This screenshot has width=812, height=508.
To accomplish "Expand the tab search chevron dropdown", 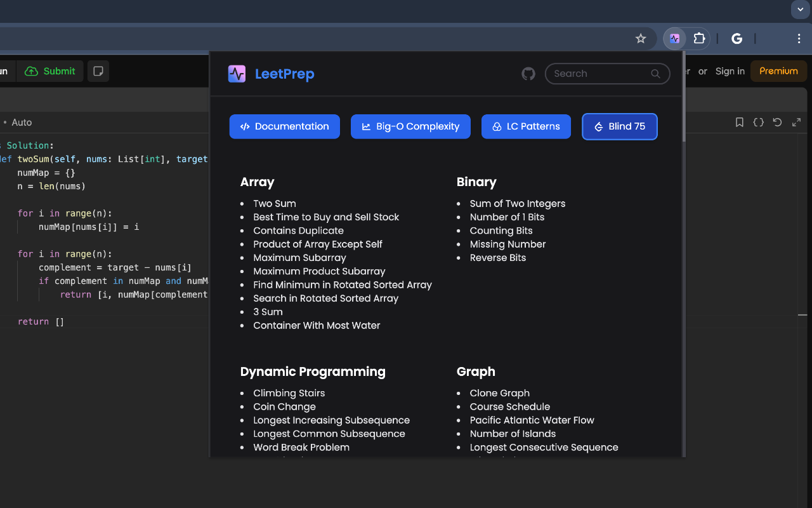I will pyautogui.click(x=800, y=10).
